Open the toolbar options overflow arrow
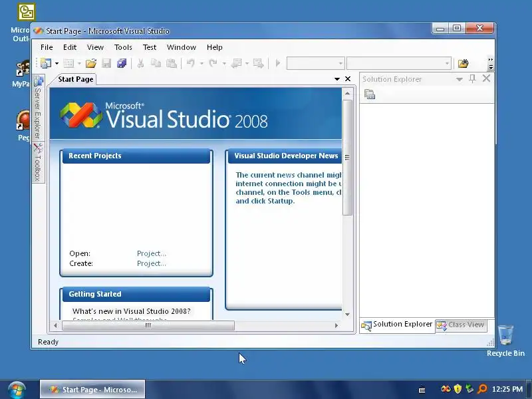Screen dimensions: 532x399 [491, 63]
